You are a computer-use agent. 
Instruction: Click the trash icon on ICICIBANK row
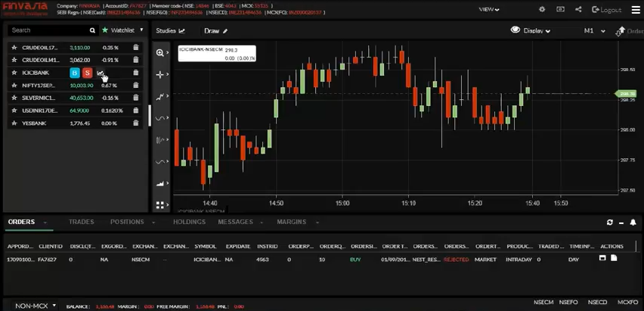[x=136, y=73]
